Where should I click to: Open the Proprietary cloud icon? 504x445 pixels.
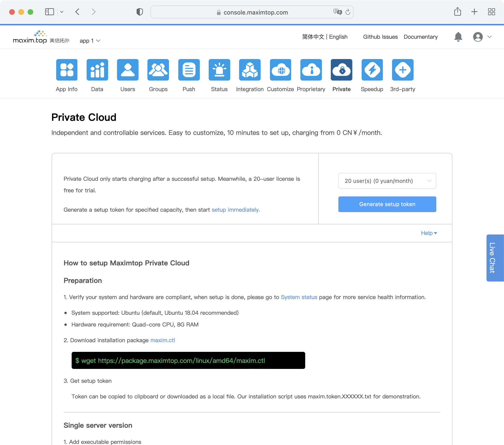coord(311,70)
